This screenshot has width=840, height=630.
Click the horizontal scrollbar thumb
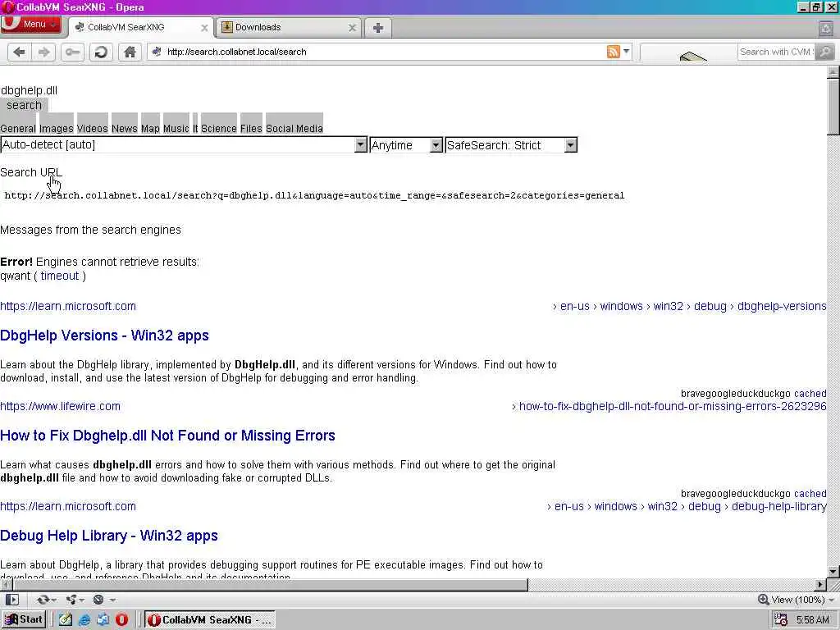[270, 584]
